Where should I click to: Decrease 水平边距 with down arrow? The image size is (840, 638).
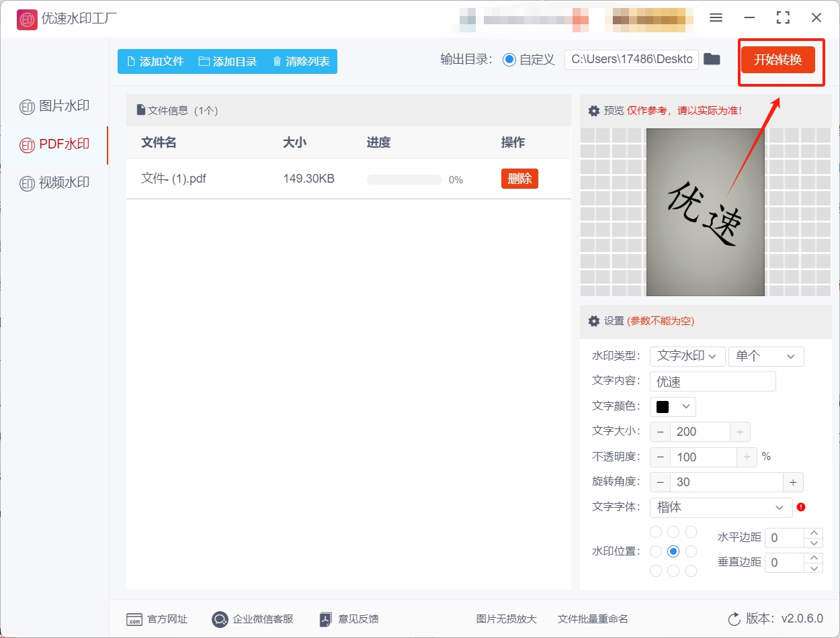click(x=814, y=543)
